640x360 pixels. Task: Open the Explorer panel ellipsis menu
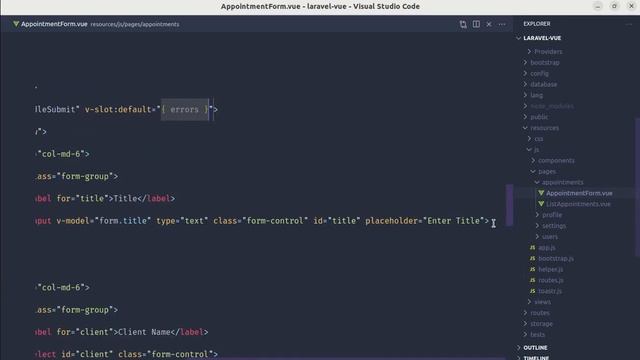click(629, 24)
